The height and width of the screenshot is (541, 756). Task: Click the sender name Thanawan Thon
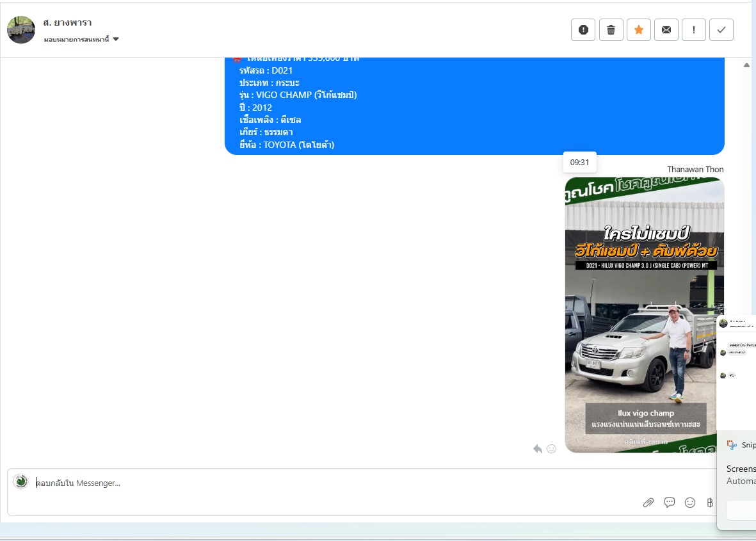point(695,169)
